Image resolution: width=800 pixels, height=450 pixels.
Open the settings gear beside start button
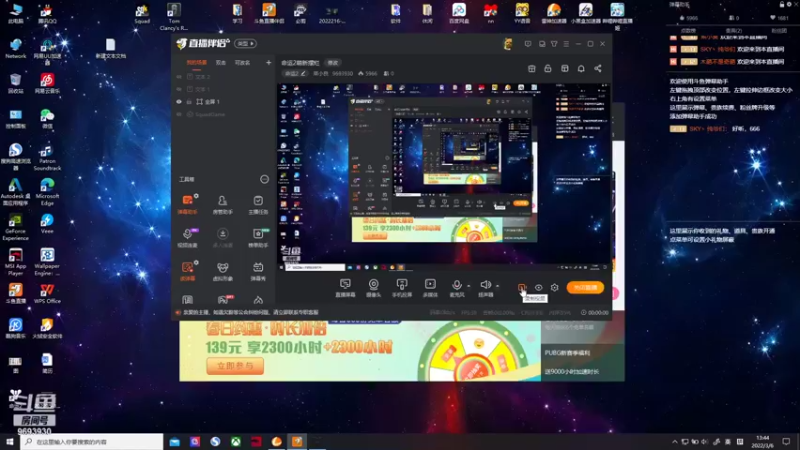tap(555, 287)
